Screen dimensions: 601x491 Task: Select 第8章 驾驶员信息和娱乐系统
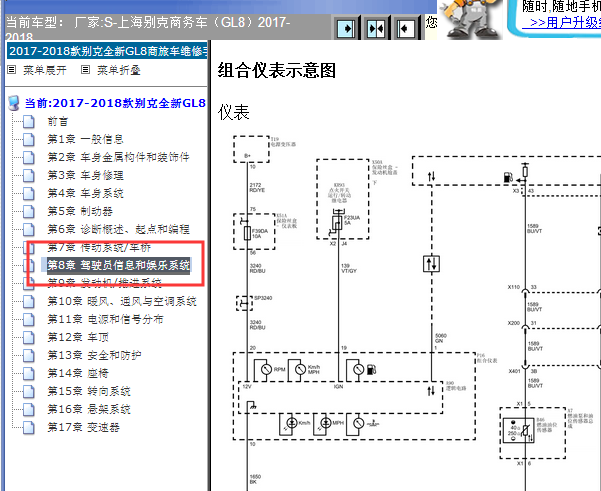pos(118,265)
